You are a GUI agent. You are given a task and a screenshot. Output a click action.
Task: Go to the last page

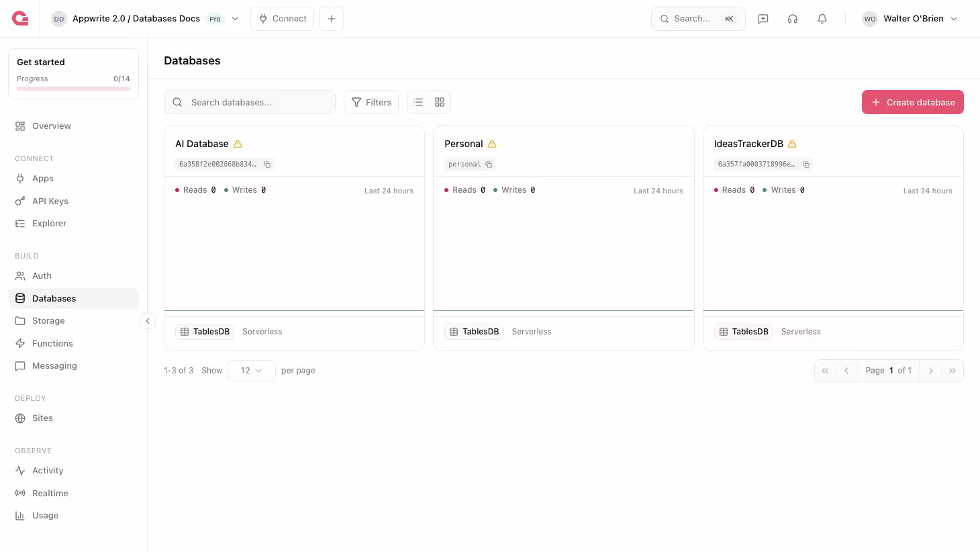pyautogui.click(x=952, y=371)
